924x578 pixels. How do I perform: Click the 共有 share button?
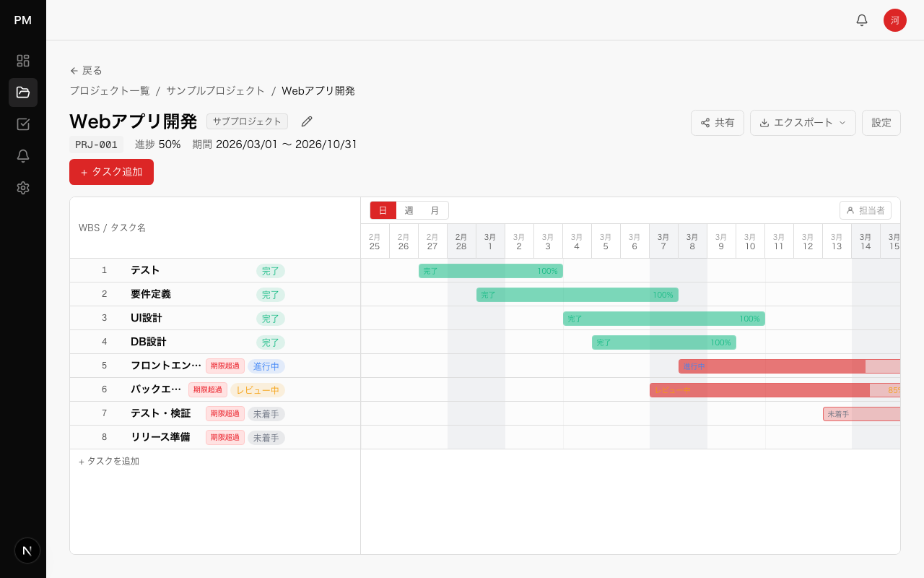717,123
